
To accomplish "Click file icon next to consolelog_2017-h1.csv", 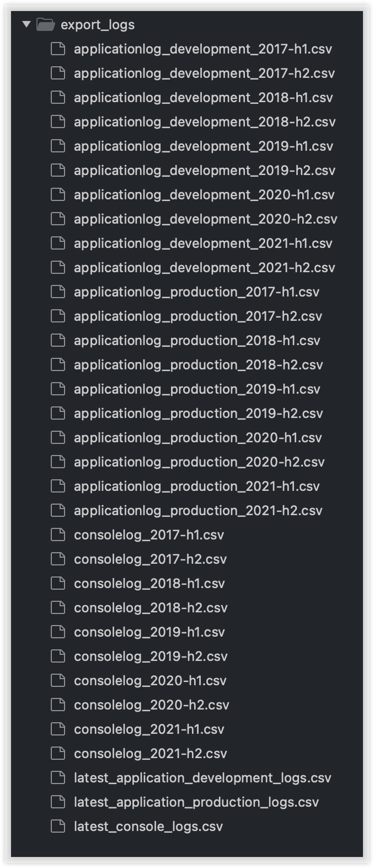I will [57, 534].
